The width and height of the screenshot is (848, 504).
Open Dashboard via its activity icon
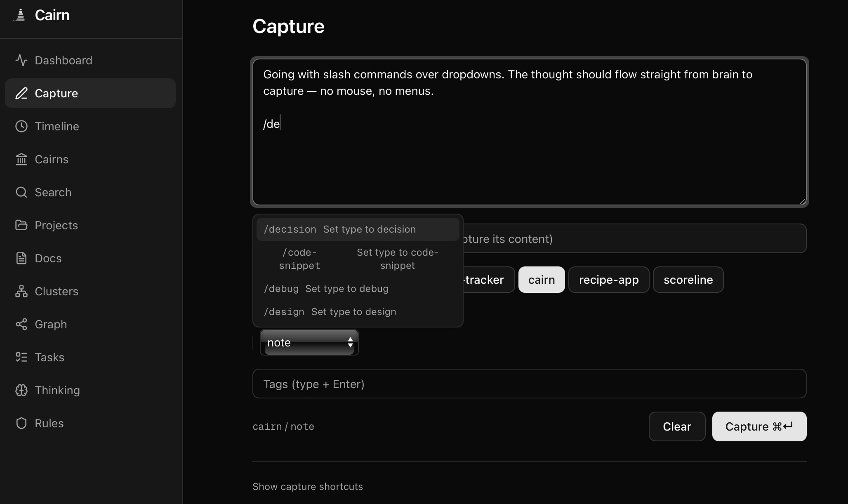22,60
